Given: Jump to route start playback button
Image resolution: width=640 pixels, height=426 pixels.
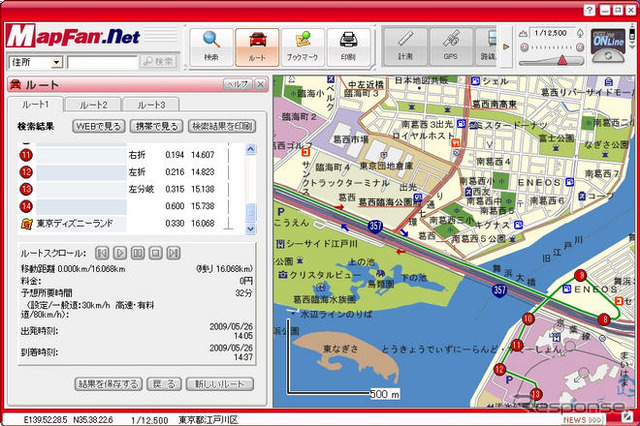Looking at the screenshot, I should [102, 253].
